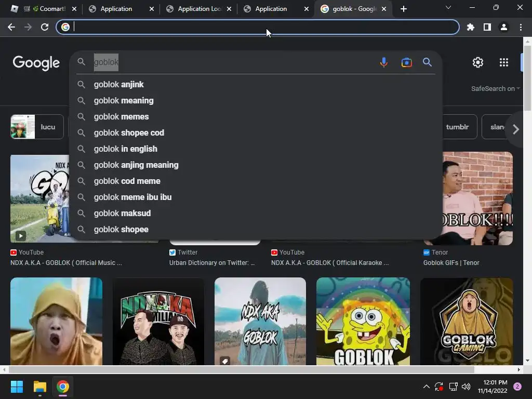Open the SpongeBob GOBLOK rainbow image
This screenshot has width=532, height=399.
363,321
